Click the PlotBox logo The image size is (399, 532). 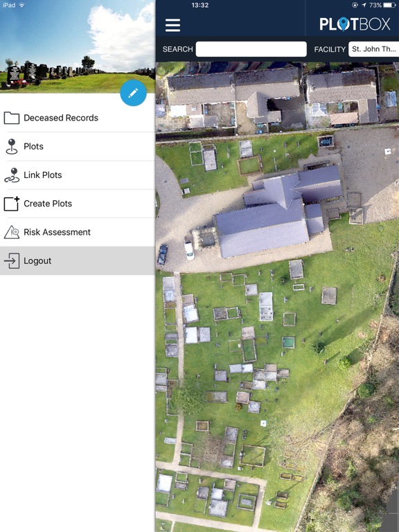point(355,24)
